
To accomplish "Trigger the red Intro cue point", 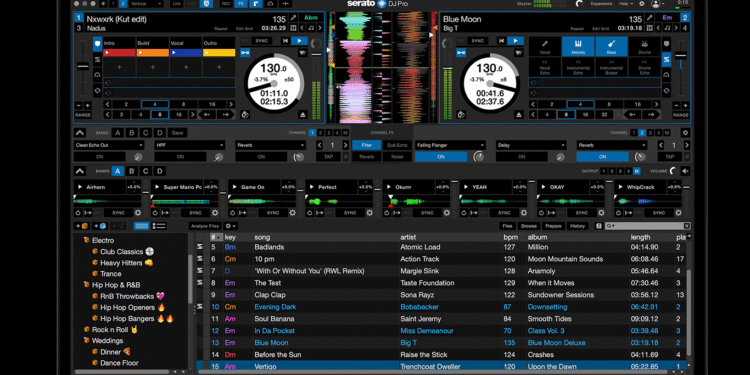I will click(x=119, y=53).
